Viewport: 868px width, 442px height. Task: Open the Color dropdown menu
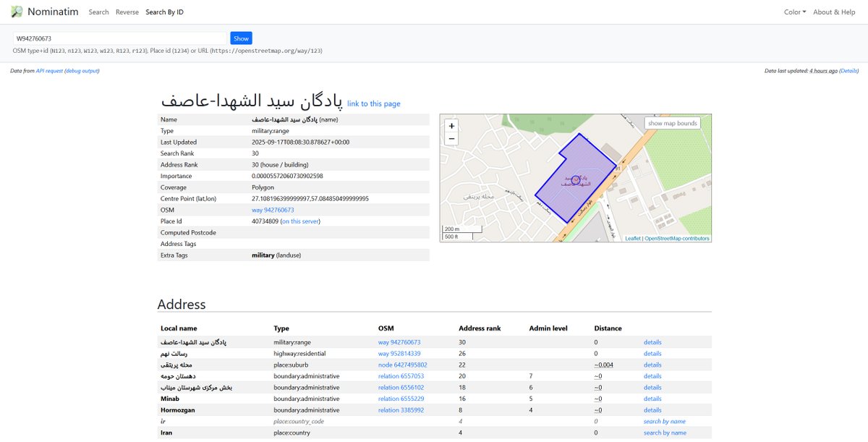click(x=795, y=12)
